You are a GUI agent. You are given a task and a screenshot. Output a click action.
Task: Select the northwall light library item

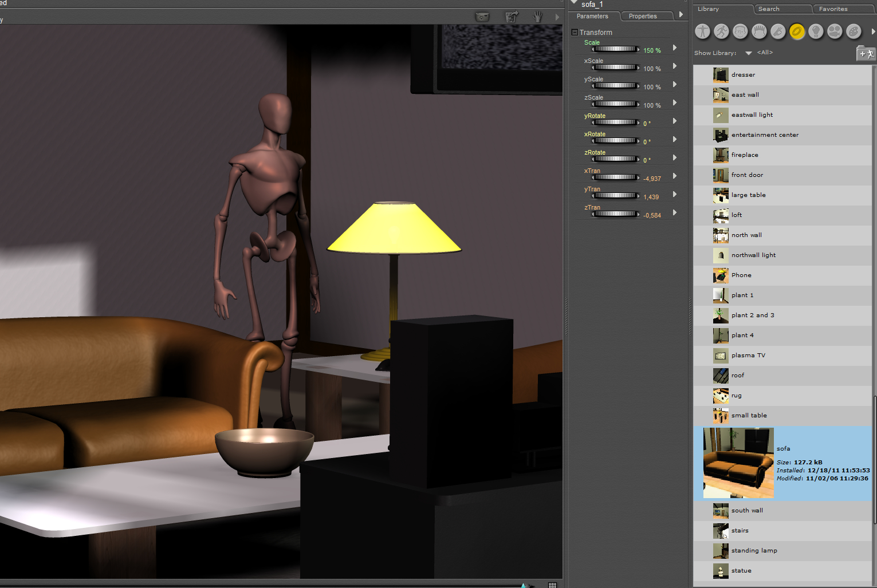point(782,255)
